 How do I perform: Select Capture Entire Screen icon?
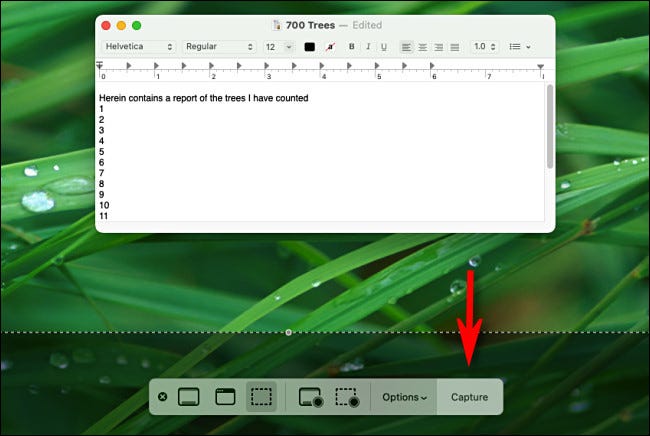188,397
